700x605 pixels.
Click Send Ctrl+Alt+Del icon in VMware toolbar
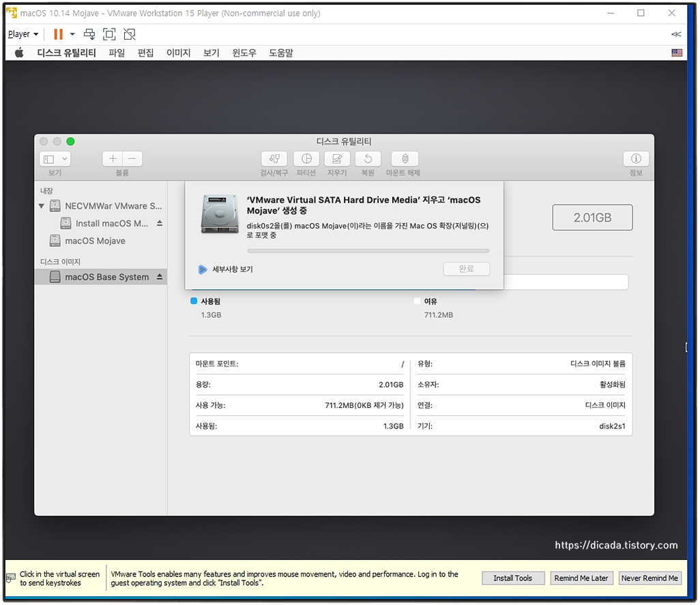[x=89, y=34]
